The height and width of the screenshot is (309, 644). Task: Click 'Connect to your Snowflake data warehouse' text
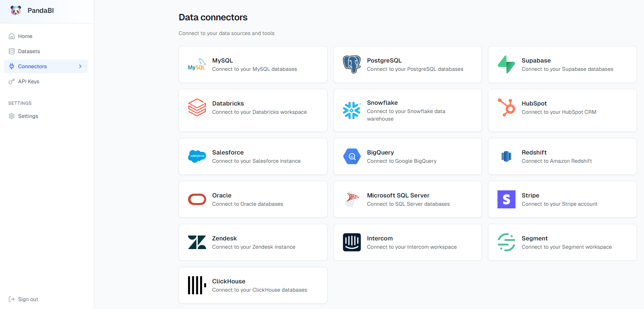coord(406,115)
